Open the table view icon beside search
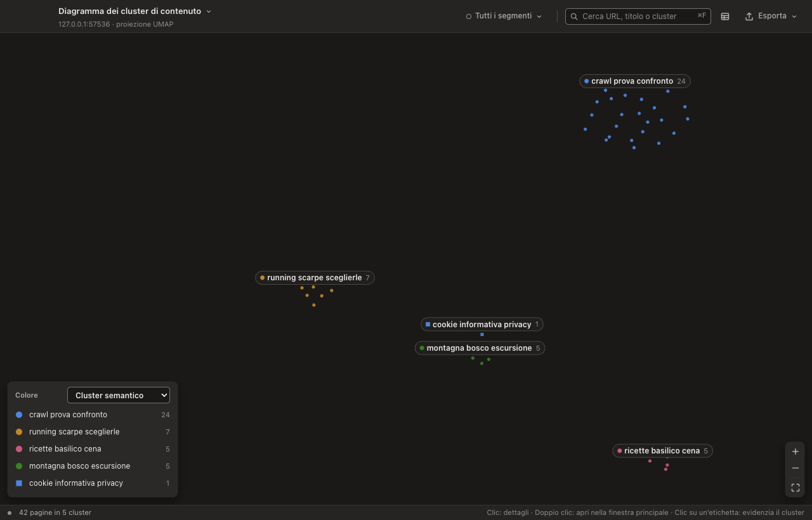This screenshot has height=520, width=812. pyautogui.click(x=725, y=16)
